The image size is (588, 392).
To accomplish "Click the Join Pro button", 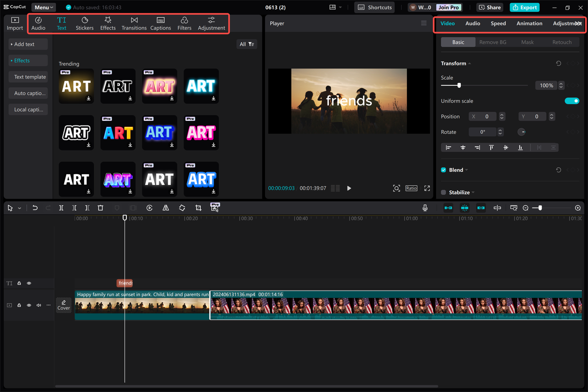I will coord(448,7).
